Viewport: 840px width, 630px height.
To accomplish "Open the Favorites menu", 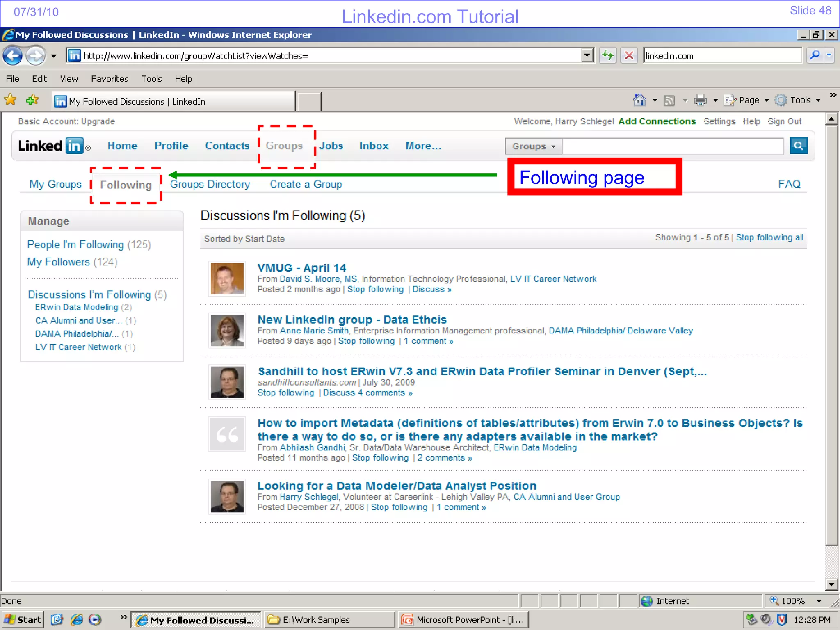I will (110, 79).
